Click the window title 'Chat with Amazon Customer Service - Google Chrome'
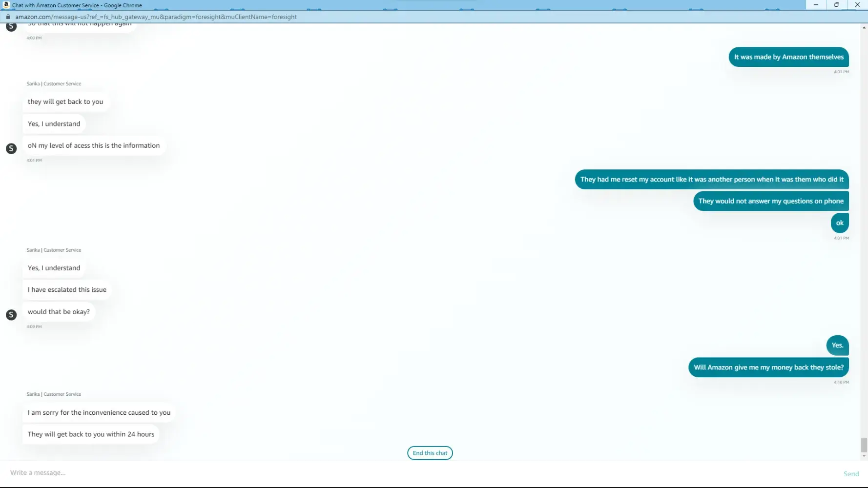 77,5
